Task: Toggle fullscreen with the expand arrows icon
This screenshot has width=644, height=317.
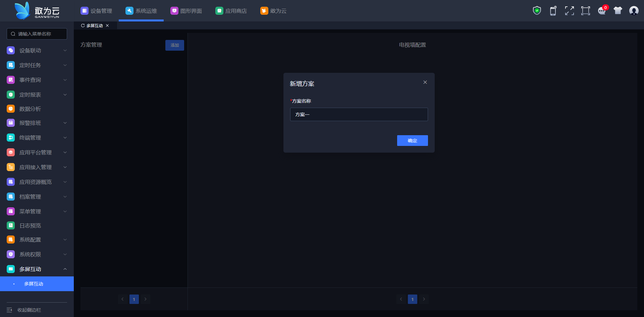Action: [569, 11]
